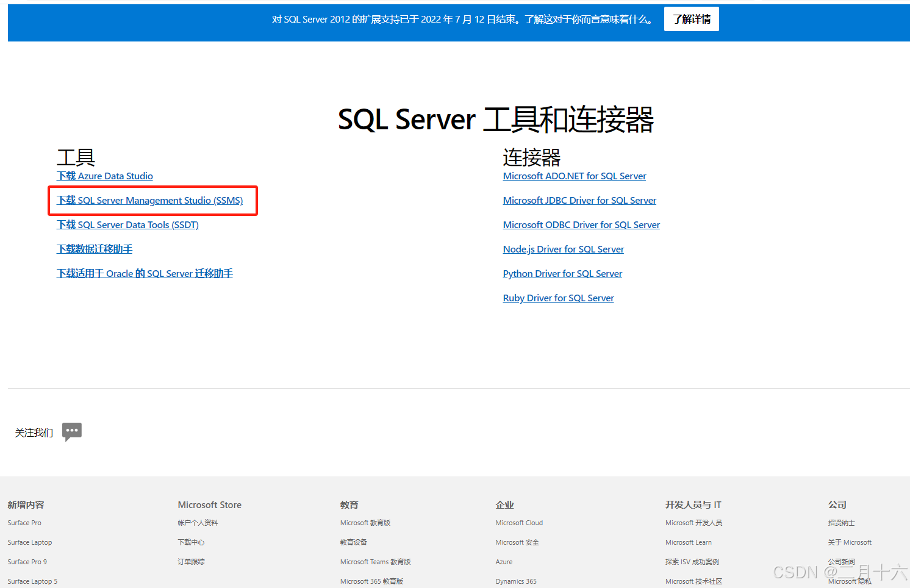Click 订单跟踪 under Microsoft Store
The width and height of the screenshot is (910, 588).
pyautogui.click(x=191, y=562)
